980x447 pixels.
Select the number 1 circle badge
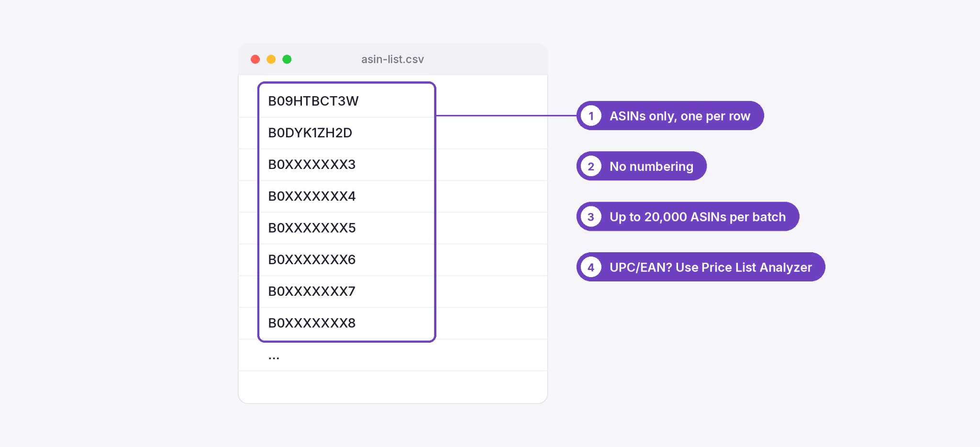[x=591, y=116]
